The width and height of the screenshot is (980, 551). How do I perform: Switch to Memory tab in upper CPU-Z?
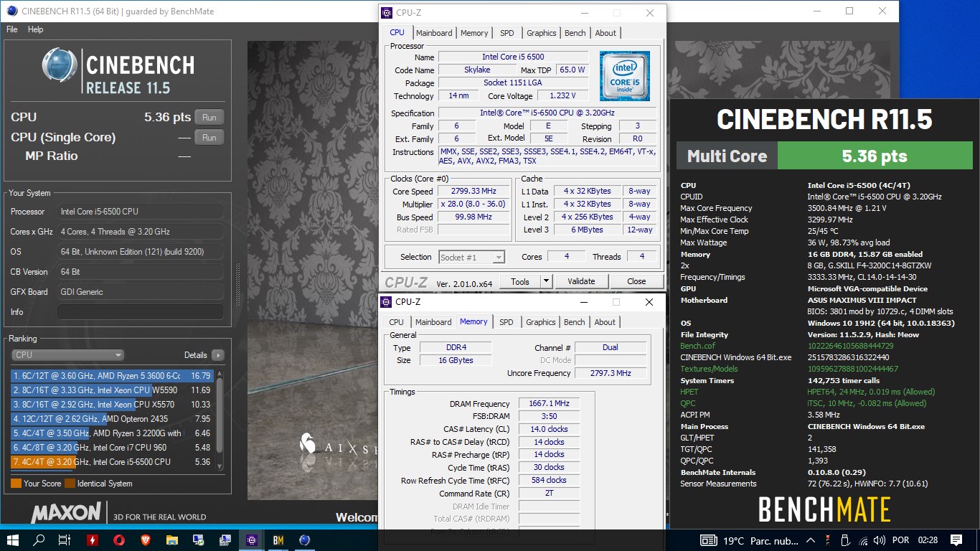(x=474, y=33)
